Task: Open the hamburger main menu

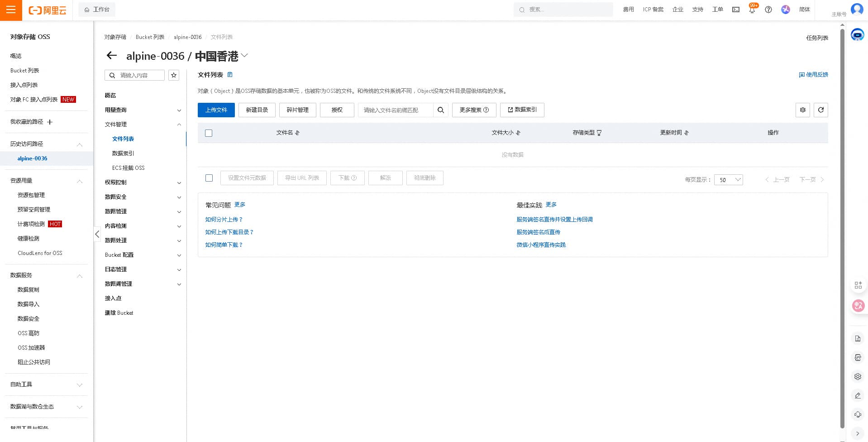Action: (x=11, y=10)
